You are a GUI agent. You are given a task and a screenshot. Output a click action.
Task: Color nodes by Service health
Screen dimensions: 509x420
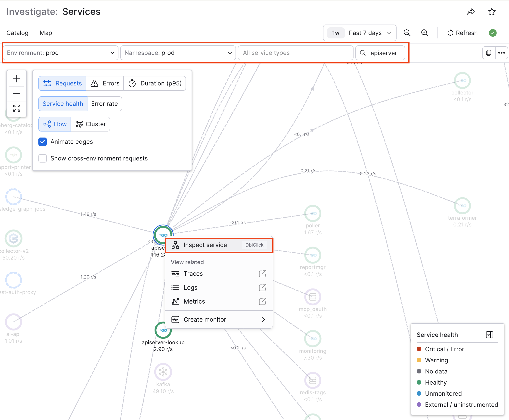point(63,104)
